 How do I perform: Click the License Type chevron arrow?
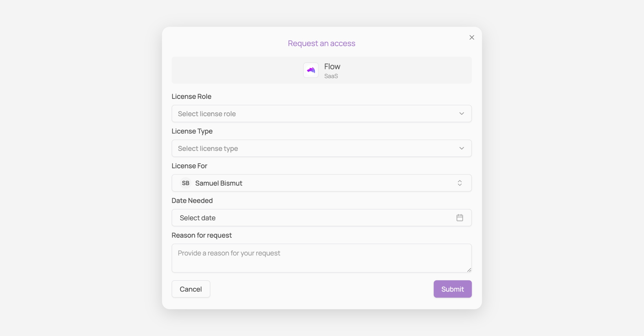pyautogui.click(x=462, y=148)
